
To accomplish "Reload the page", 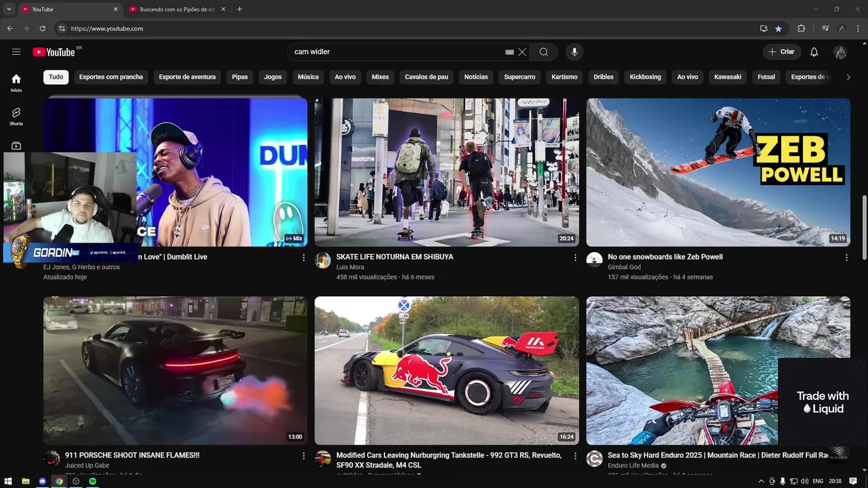I will (42, 28).
